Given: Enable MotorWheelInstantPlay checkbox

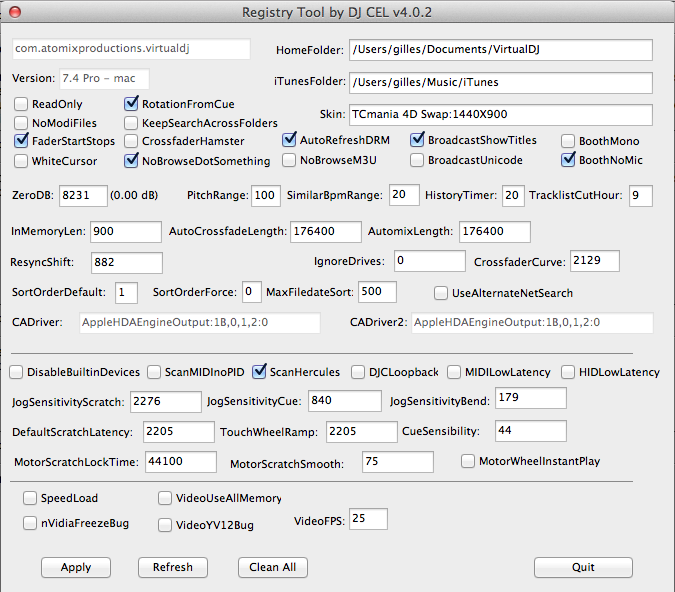Looking at the screenshot, I should point(468,461).
